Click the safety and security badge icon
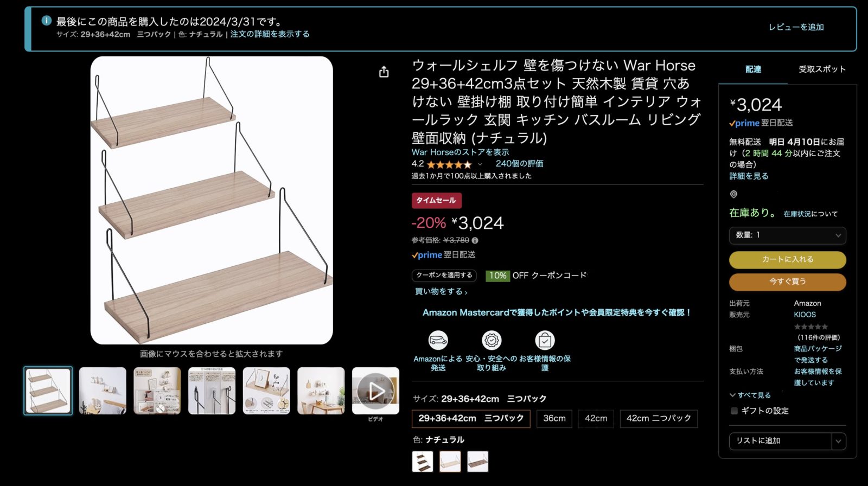 492,341
